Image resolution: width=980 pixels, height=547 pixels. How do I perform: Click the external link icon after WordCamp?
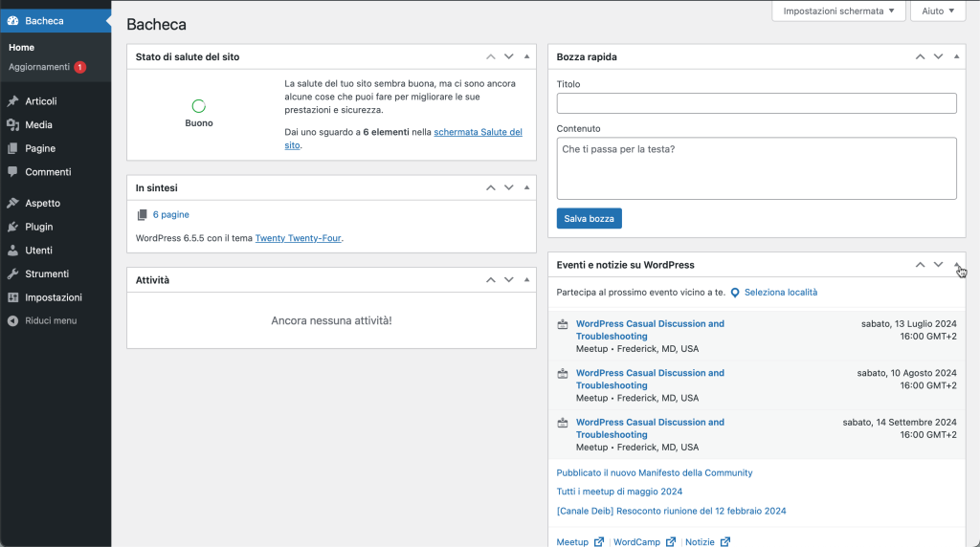pyautogui.click(x=671, y=541)
